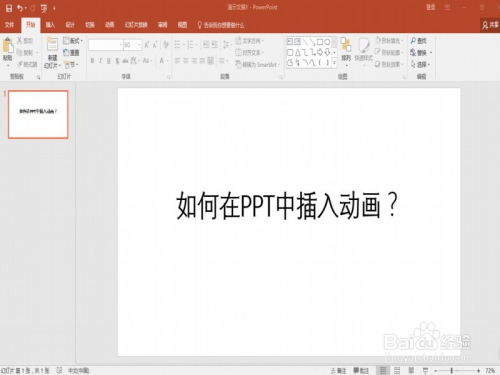Image resolution: width=500 pixels, height=375 pixels.
Task: Open the 形状效果 (Shape Effects) dropdown
Action: tap(389, 64)
